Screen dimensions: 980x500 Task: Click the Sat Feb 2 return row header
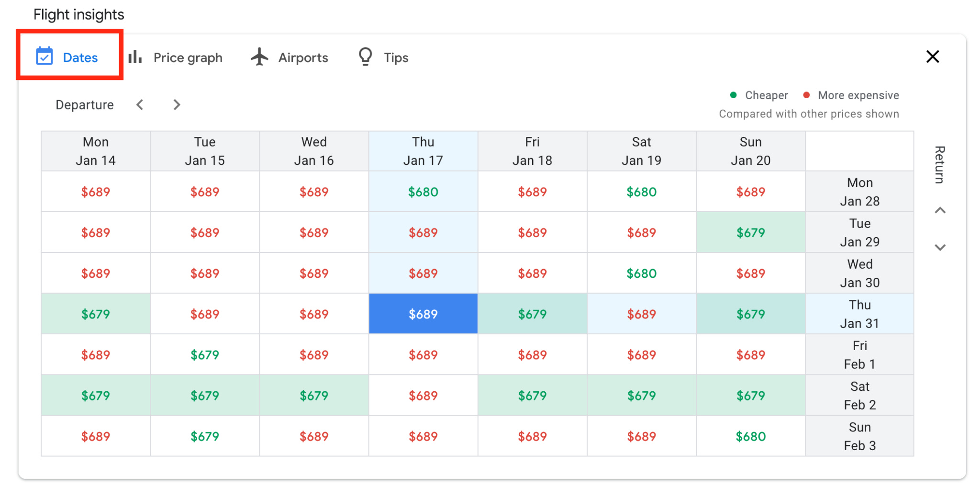point(859,395)
